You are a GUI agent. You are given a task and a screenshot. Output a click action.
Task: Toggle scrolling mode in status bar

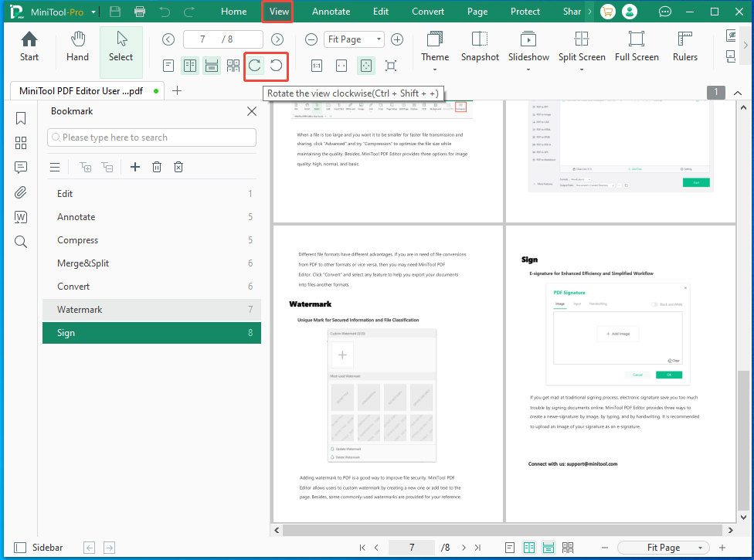pos(549,548)
